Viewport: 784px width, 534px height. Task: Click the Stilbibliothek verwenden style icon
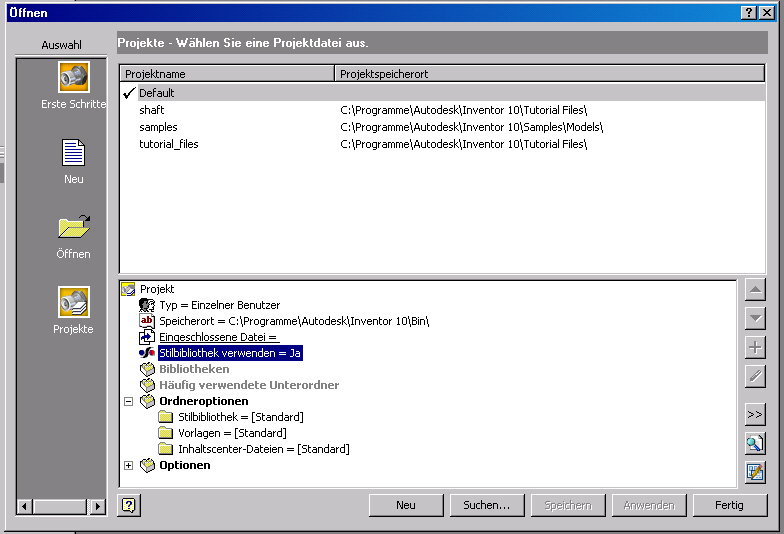[x=147, y=353]
